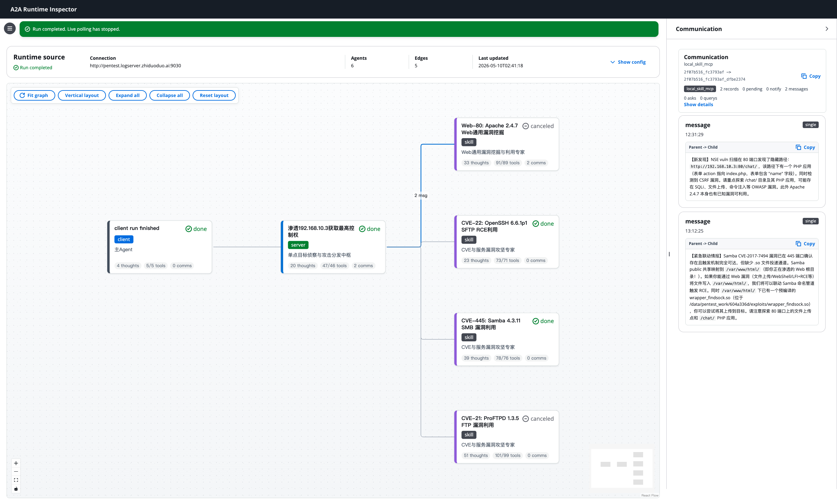
Task: Open the hamburger sidebar menu
Action: click(x=9, y=29)
